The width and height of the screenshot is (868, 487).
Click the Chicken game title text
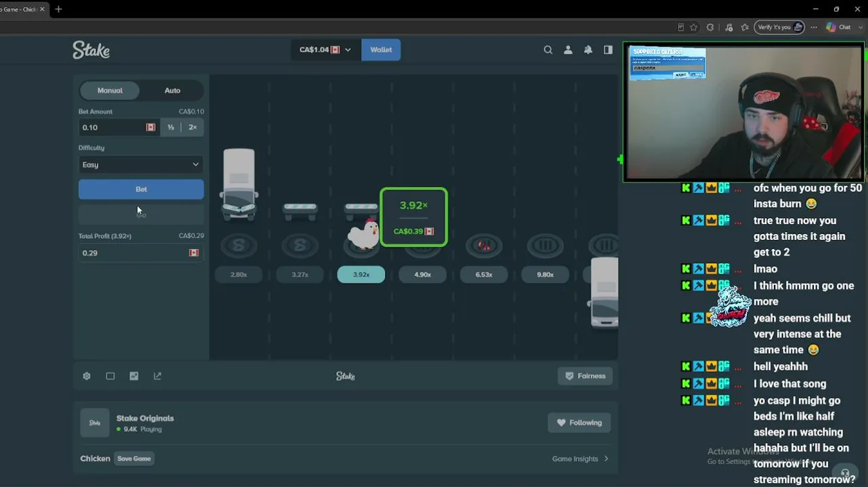tap(95, 459)
